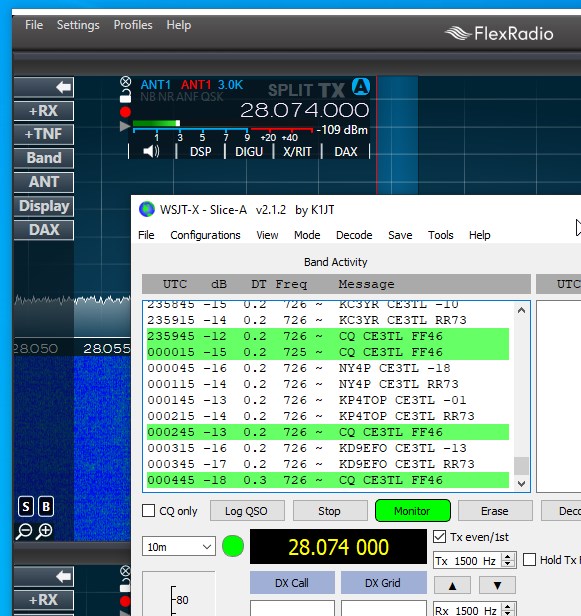
Task: Open the Configurations menu in WSJT-X
Action: pyautogui.click(x=205, y=235)
